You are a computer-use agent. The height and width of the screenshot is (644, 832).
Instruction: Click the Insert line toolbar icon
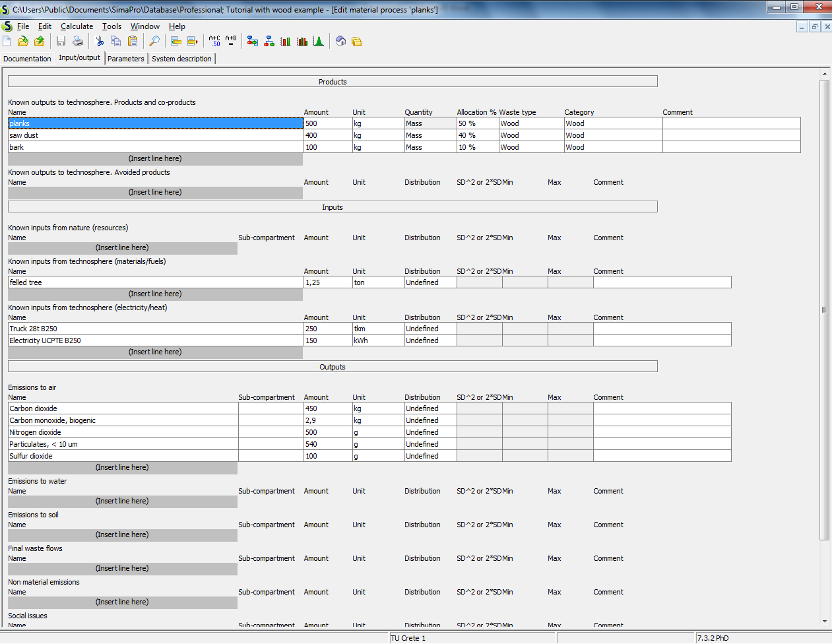pyautogui.click(x=176, y=42)
